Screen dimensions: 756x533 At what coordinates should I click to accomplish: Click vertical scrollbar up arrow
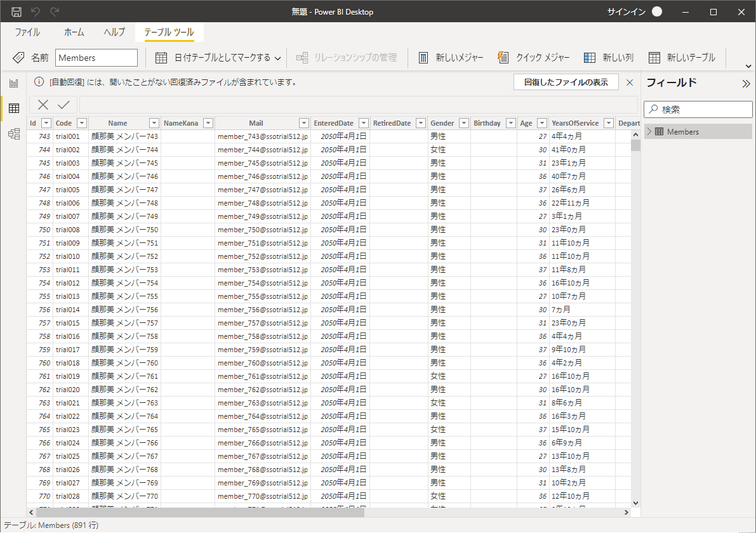tap(635, 135)
